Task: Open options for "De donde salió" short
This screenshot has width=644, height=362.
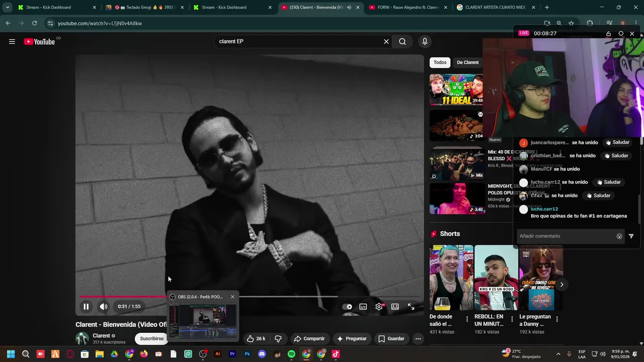Action: 467,319
